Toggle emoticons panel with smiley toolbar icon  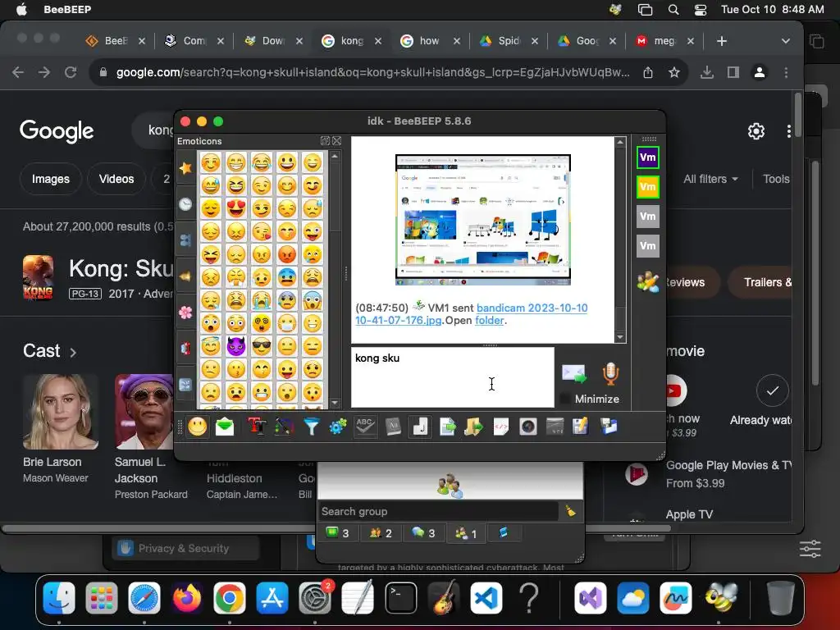(197, 427)
